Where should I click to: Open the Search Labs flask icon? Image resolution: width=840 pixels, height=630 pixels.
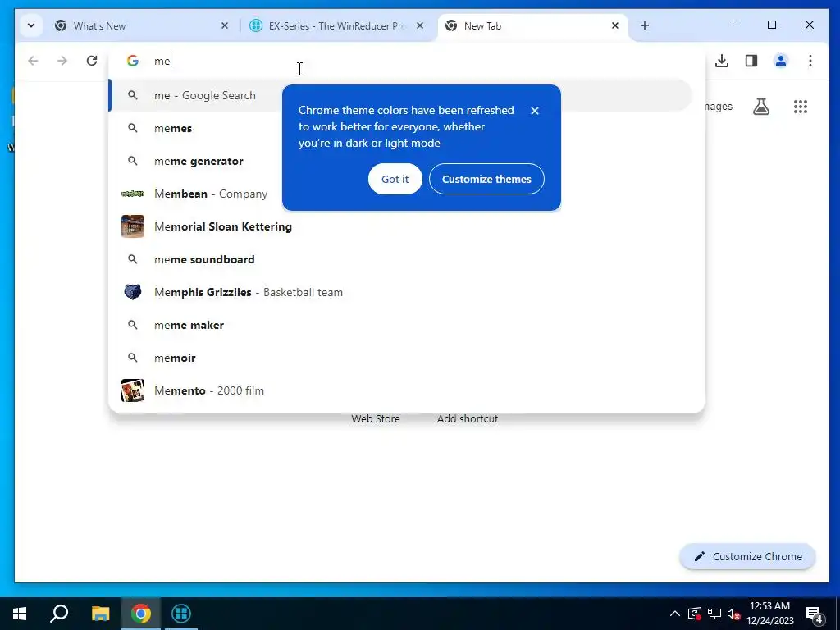coord(760,107)
